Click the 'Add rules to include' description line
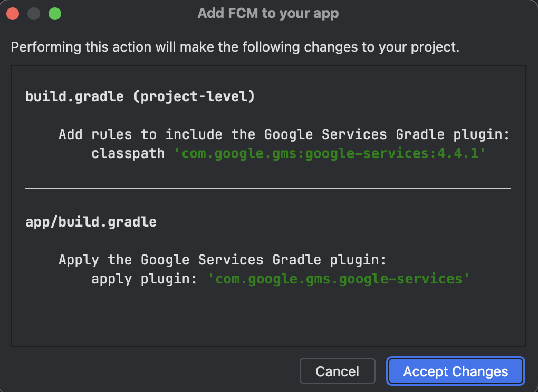The height and width of the screenshot is (392, 538). 284,134
